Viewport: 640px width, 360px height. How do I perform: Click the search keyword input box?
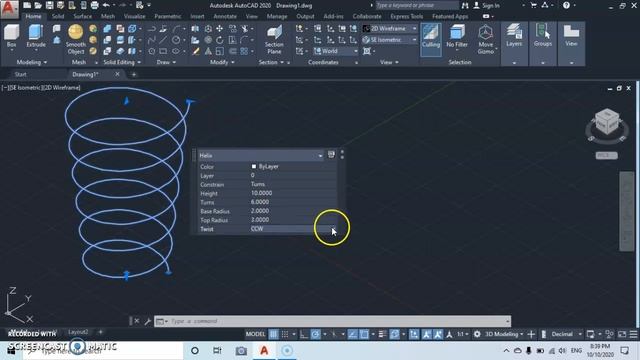coord(417,5)
